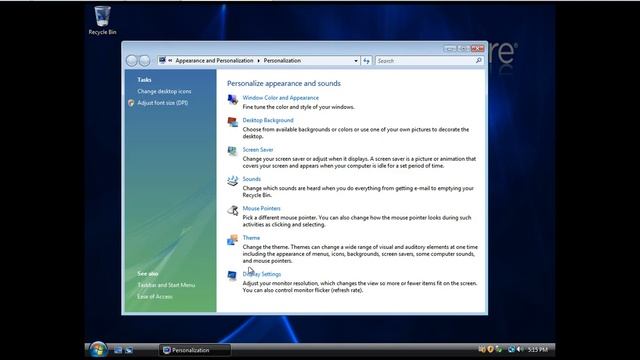Click the volume speaker tray icon
The width and height of the screenshot is (640, 360).
(520, 349)
